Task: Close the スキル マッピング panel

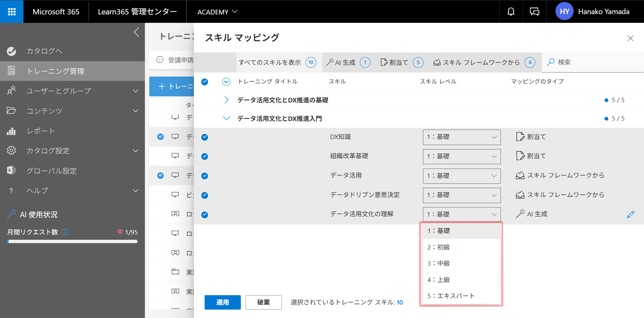Action: coord(631,38)
